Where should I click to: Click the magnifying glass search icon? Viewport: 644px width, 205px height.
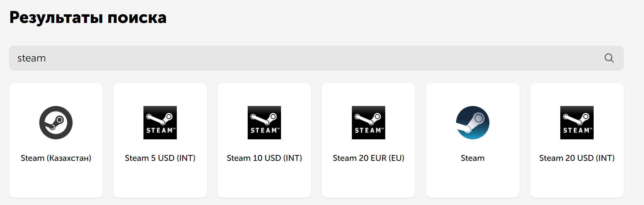609,58
